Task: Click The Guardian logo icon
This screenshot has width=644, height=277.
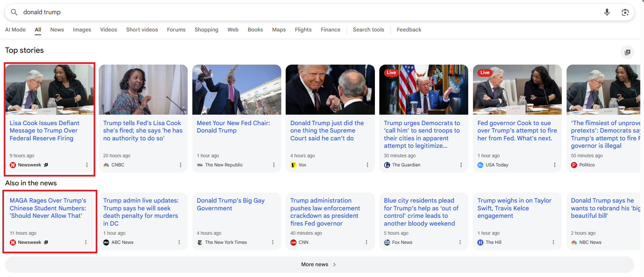Action: click(x=387, y=165)
